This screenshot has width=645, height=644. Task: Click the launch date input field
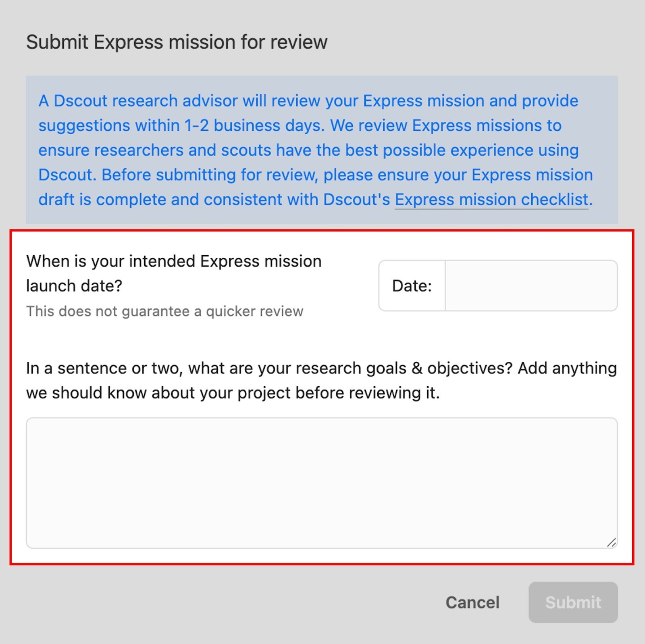(531, 286)
